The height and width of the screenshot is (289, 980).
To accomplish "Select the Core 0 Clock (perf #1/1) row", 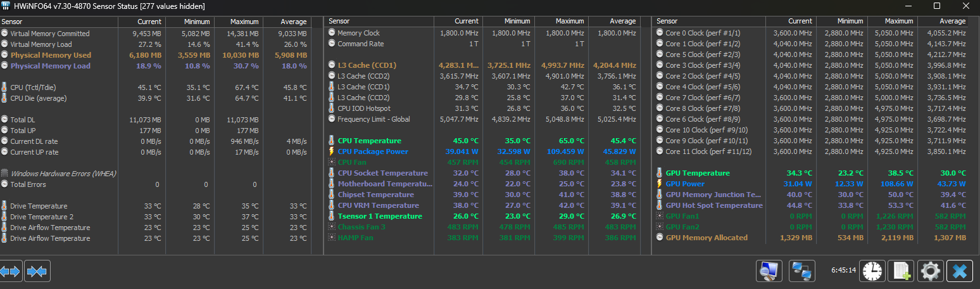I will click(812, 33).
